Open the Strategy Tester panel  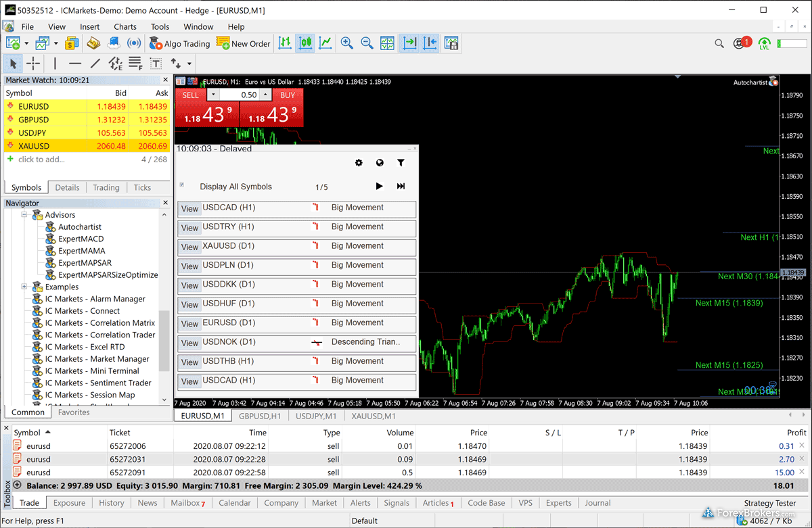click(770, 503)
